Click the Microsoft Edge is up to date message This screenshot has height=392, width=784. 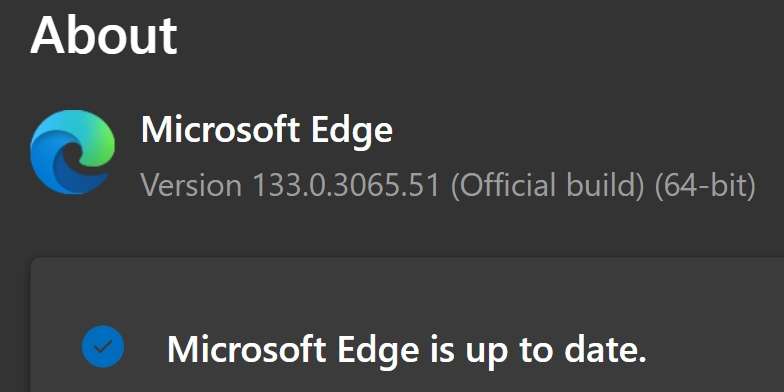tap(406, 350)
